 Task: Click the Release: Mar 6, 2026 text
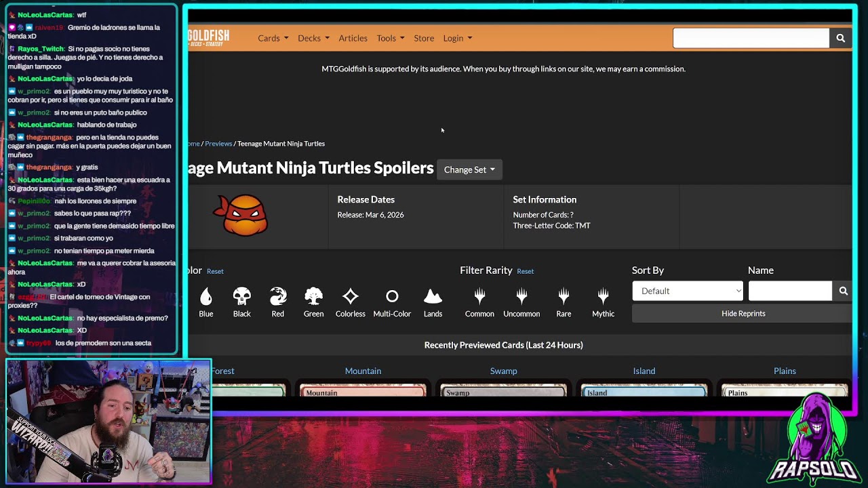click(370, 215)
